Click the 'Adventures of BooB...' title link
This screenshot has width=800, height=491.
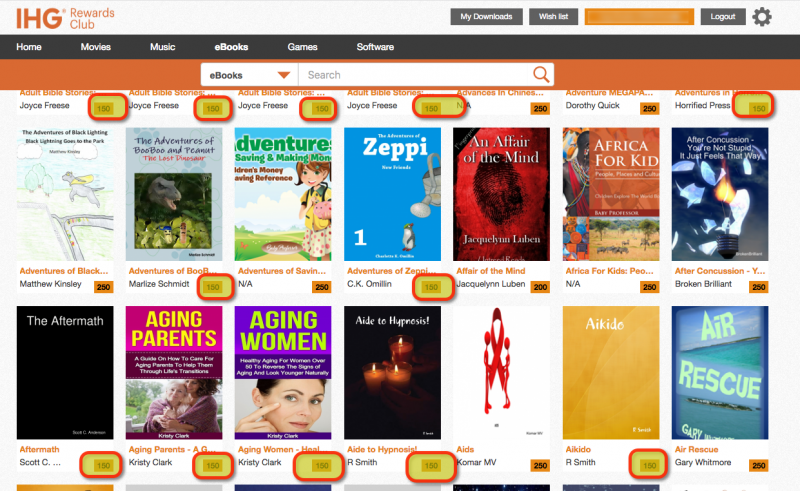tap(173, 271)
